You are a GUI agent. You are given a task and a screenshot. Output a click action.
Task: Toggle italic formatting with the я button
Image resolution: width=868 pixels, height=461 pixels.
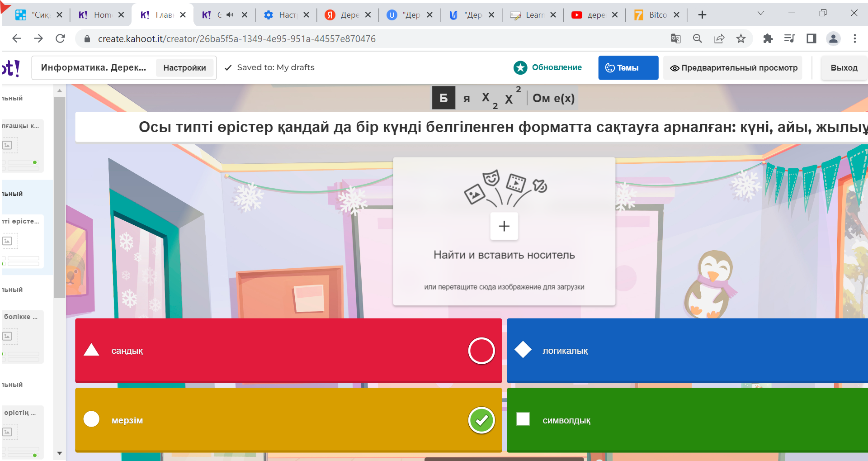pyautogui.click(x=467, y=98)
